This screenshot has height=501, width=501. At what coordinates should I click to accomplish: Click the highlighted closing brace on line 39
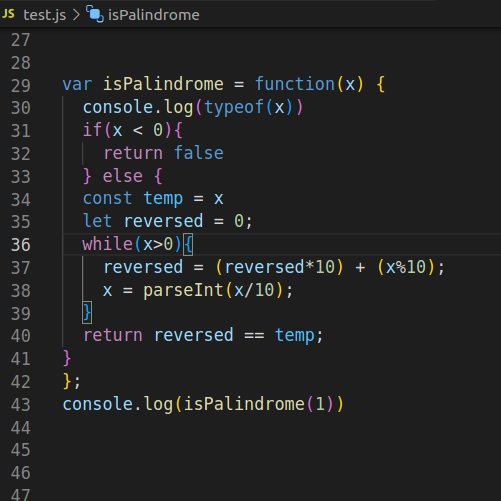(87, 312)
